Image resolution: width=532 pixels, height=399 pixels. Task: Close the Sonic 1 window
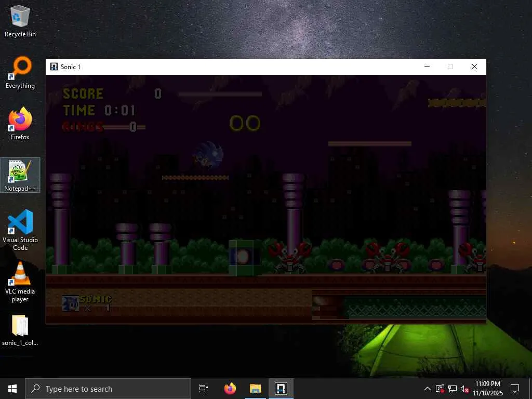[x=474, y=66]
